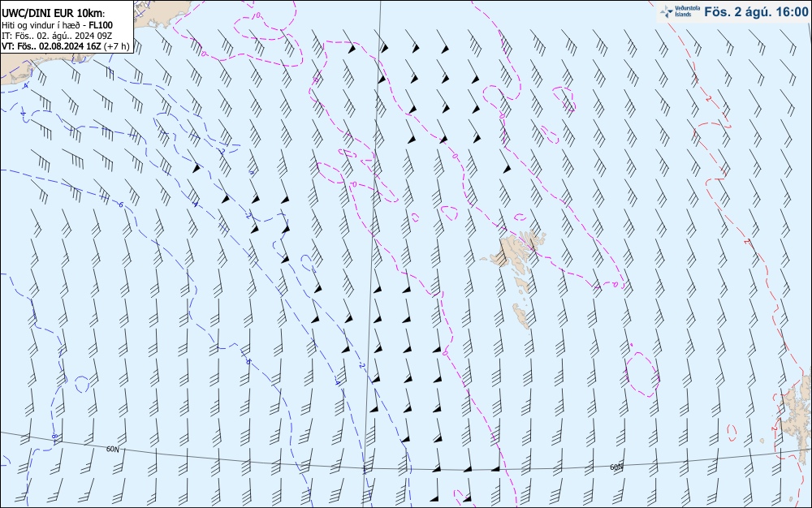Click the 60N latitude label nearest the Shetland coast
This screenshot has height=508, width=812.
pyautogui.click(x=616, y=467)
